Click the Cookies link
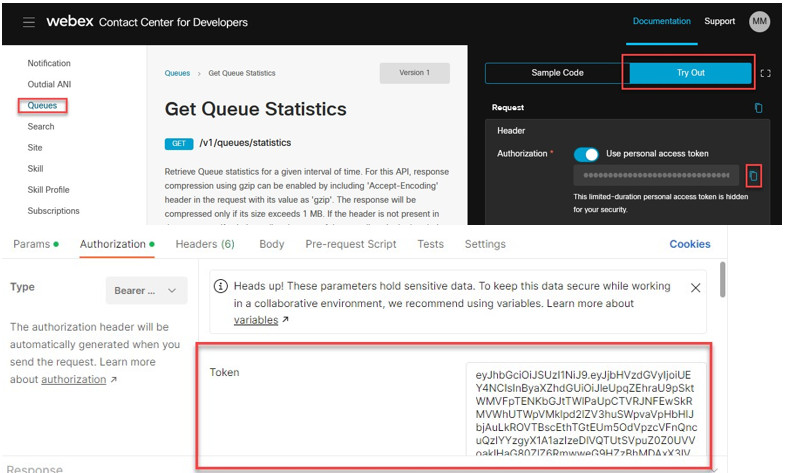785x473 pixels. (690, 244)
